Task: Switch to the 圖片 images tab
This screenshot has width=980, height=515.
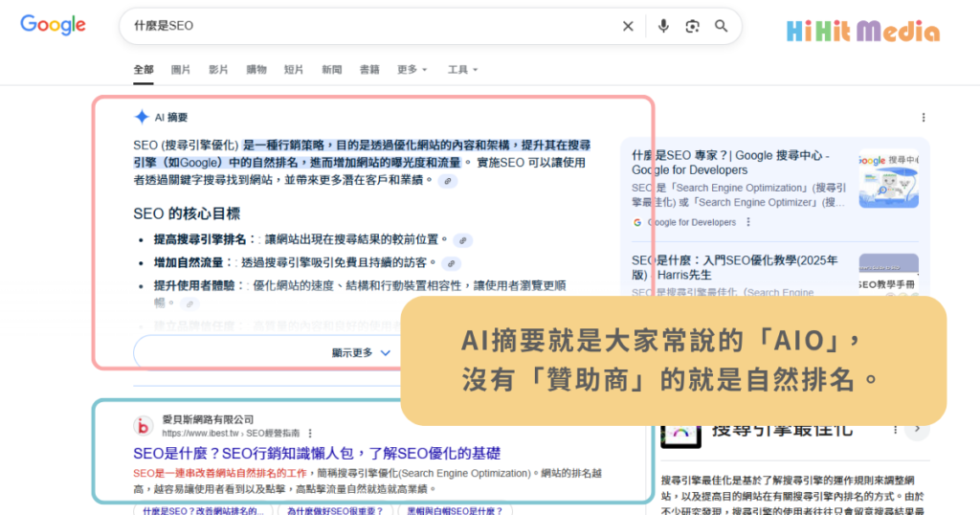Action: (181, 70)
